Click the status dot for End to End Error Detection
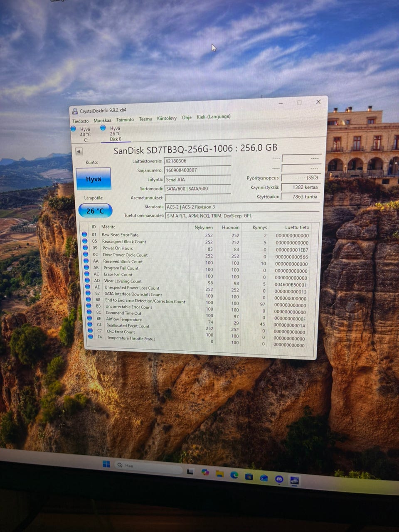Screen dimensions: 399x532 coord(89,300)
